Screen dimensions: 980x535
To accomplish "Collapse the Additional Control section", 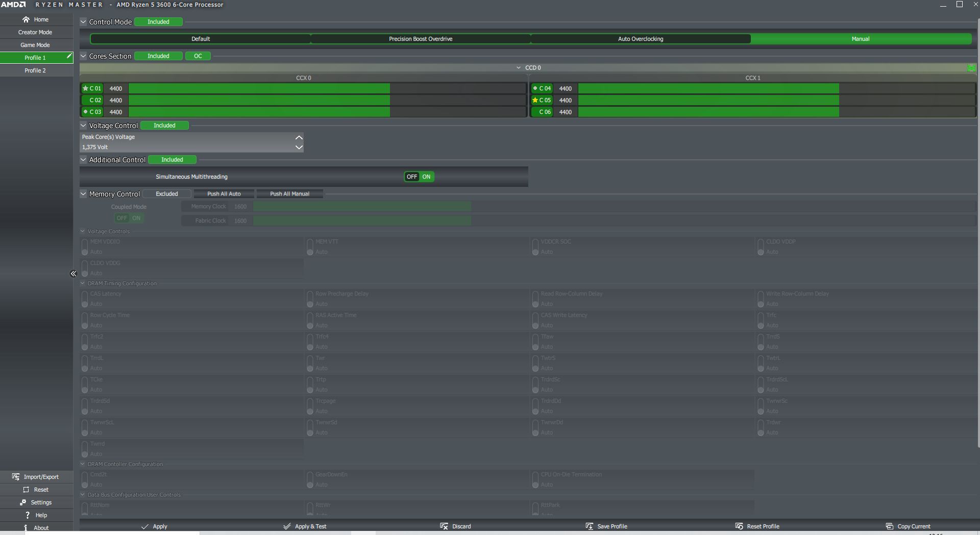I will (83, 160).
